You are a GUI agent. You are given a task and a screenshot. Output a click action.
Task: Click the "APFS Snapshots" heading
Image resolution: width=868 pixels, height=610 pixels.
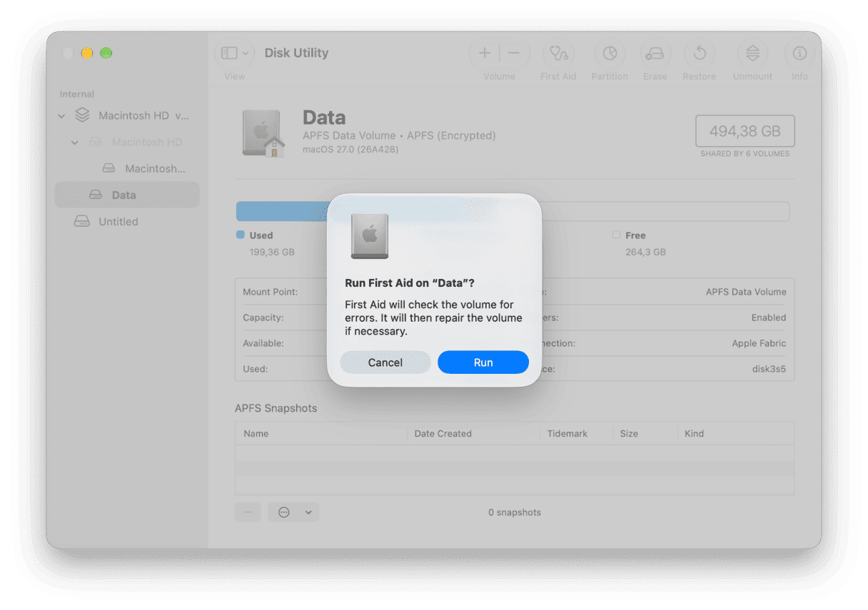click(276, 408)
